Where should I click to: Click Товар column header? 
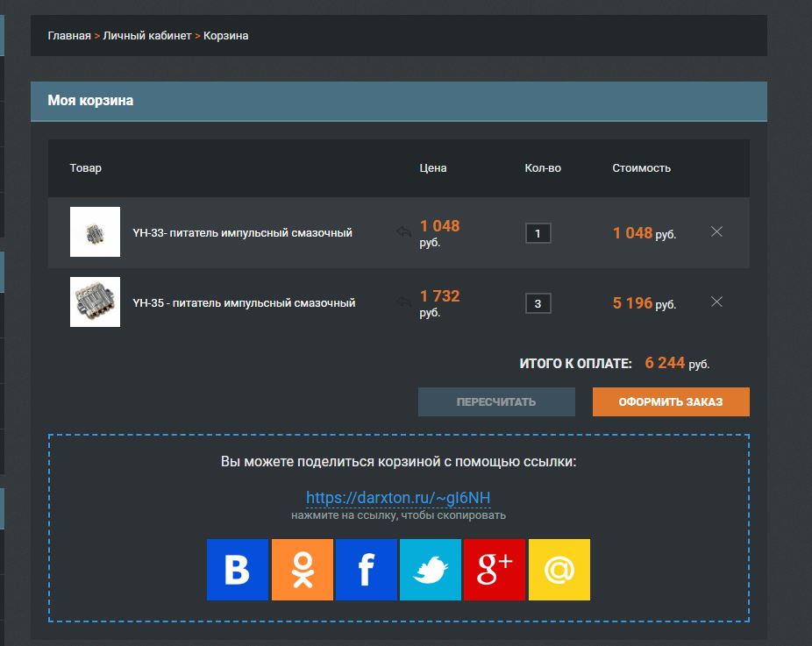click(x=85, y=168)
